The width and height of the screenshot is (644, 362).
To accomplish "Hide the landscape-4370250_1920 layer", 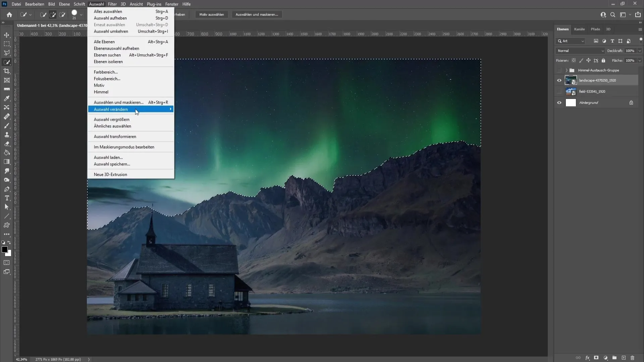I will point(559,80).
